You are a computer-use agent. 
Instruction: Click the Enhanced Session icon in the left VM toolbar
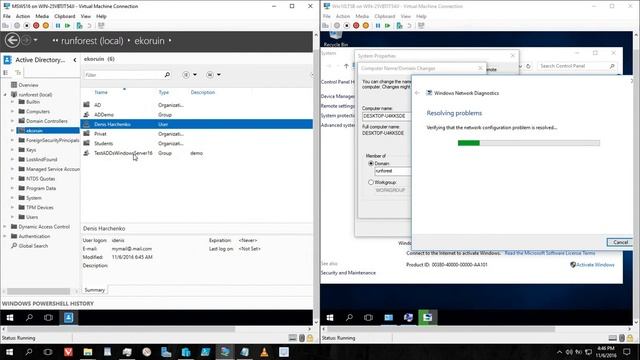[101, 26]
